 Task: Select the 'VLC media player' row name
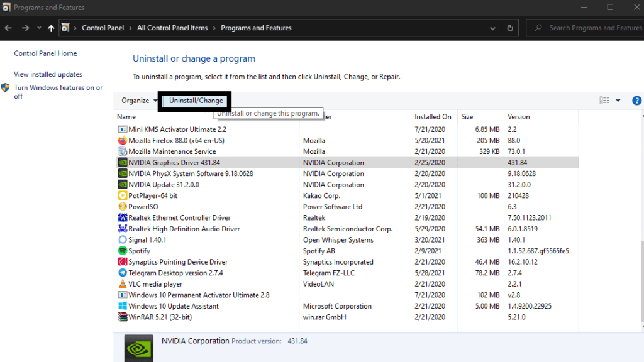155,284
